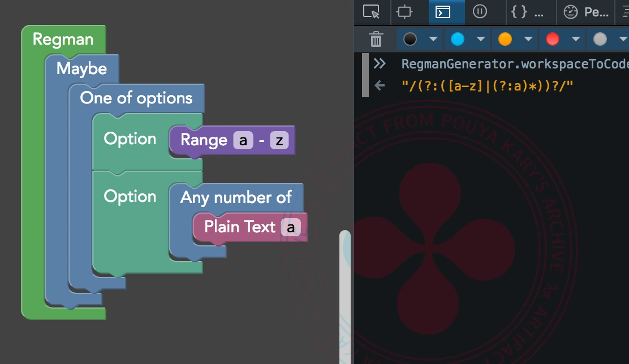Expand dropdown arrow beside black filter
The image size is (629, 364).
433,39
